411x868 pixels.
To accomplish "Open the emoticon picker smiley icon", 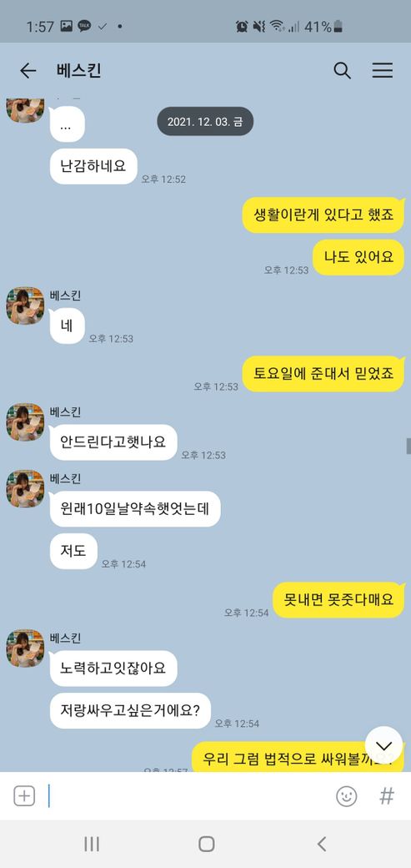I will coord(347,796).
